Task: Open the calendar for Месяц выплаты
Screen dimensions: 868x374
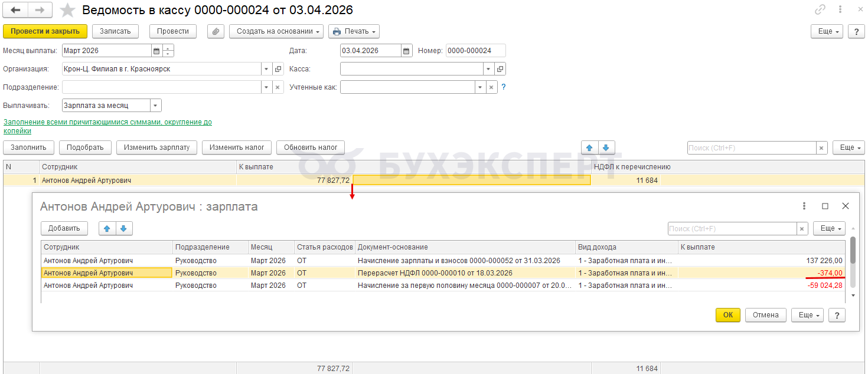Action: pos(156,51)
